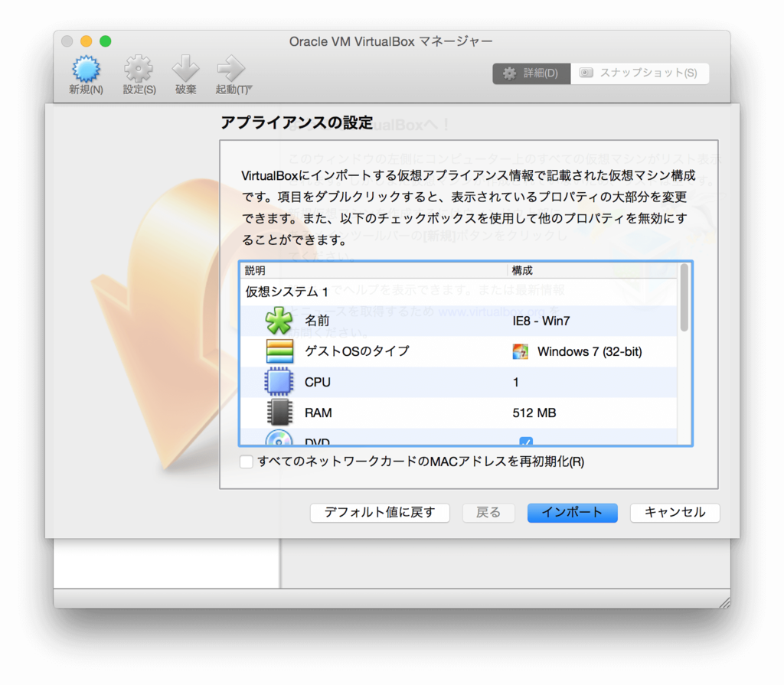
Task: Switch to the 詳細(D) details tab
Action: click(x=531, y=73)
